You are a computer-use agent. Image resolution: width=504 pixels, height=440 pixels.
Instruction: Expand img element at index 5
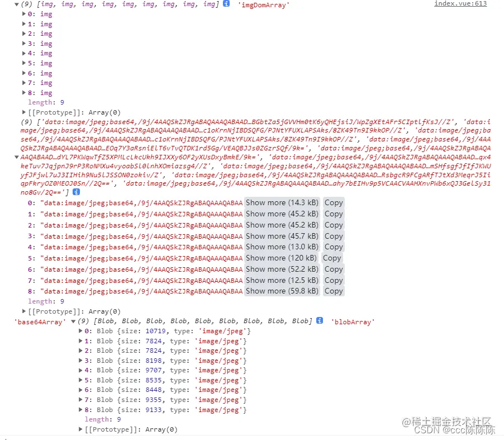click(x=24, y=63)
